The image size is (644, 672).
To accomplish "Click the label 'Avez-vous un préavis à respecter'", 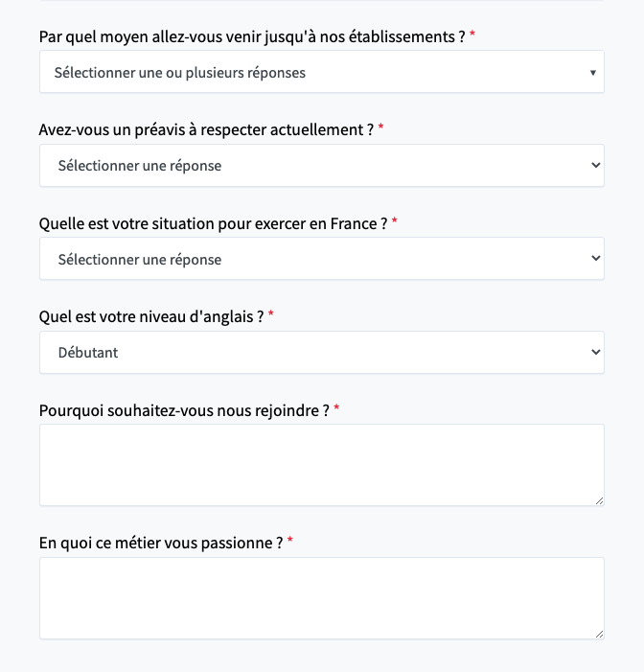I will click(206, 129).
